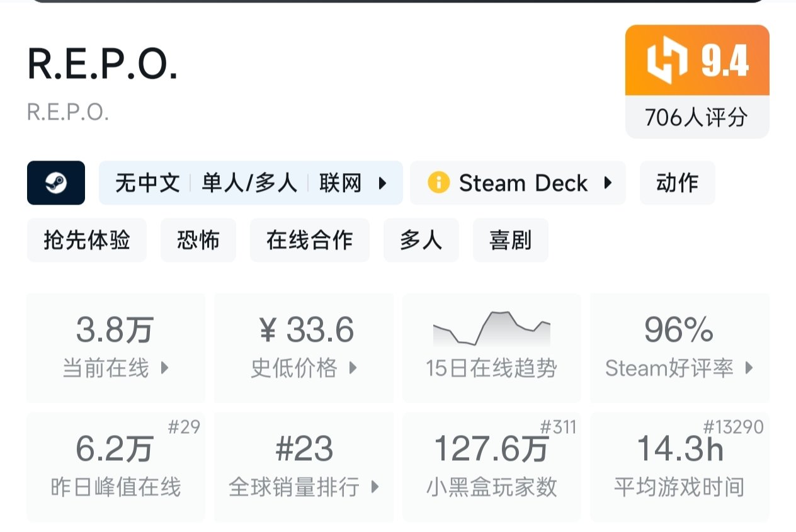
Task: Expand the 无中文 language info arrow
Action: click(382, 183)
